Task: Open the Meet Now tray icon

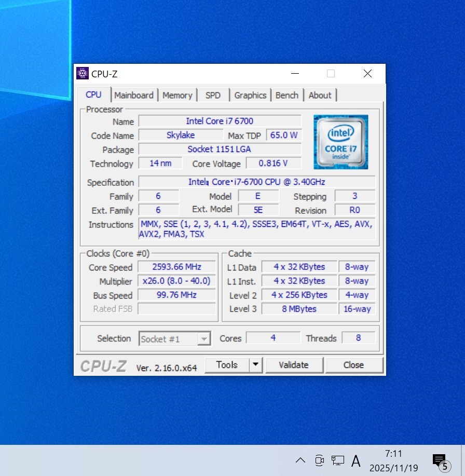Action: point(320,460)
